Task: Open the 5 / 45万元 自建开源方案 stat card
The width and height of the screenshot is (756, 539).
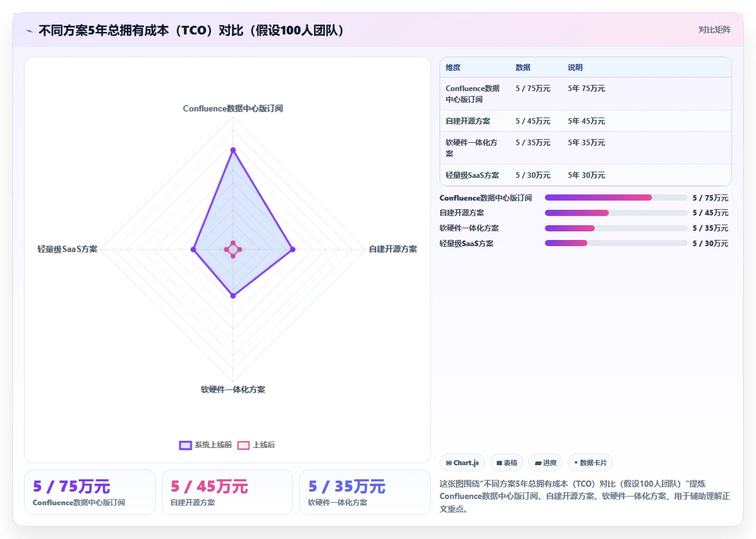Action: [x=227, y=492]
